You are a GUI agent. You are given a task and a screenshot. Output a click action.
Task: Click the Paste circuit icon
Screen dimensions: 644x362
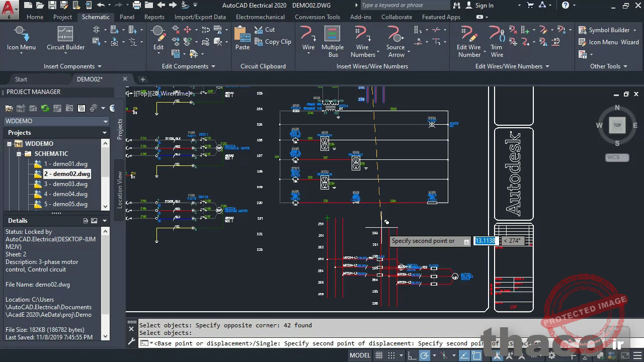242,38
